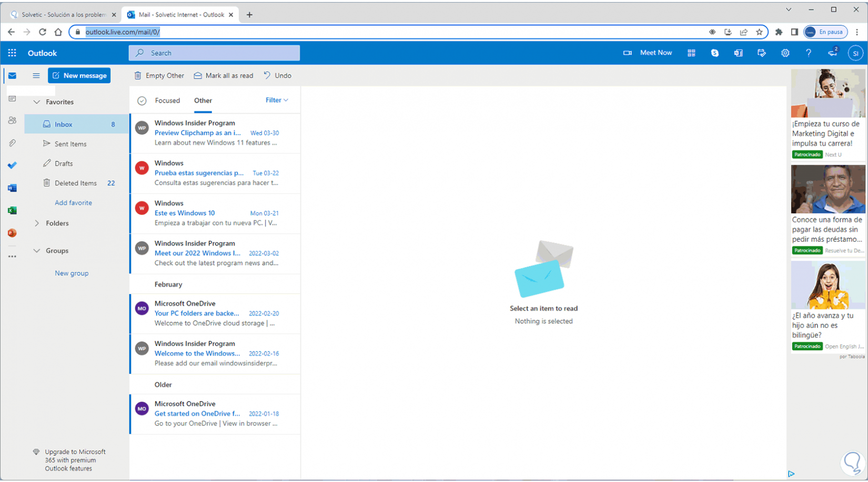Open the 'hijo bilingüe' ad thumbnail

pos(828,285)
